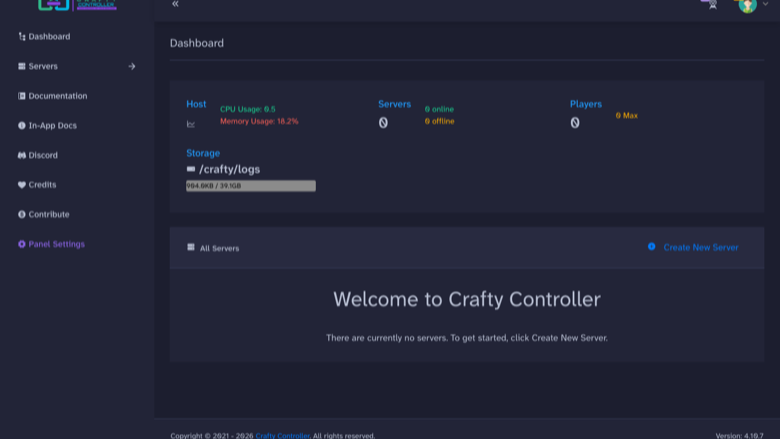Open Panel Settings gear icon
Screen dimensions: 780x439
point(22,244)
